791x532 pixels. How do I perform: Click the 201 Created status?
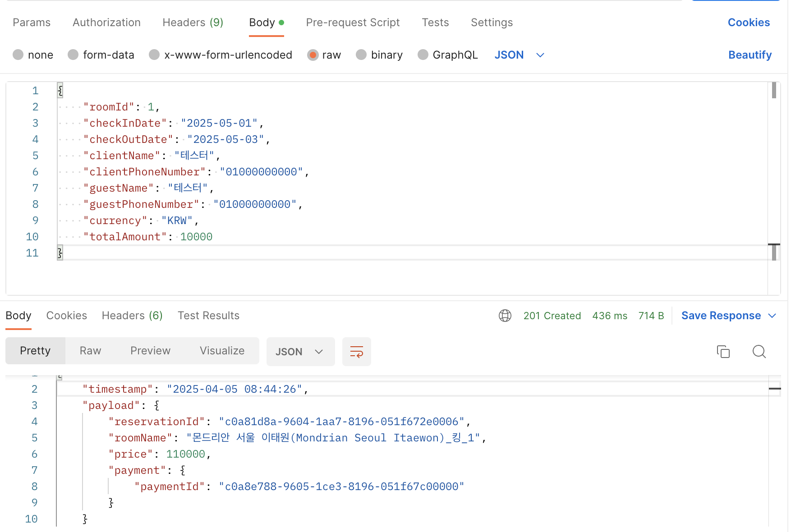552,316
